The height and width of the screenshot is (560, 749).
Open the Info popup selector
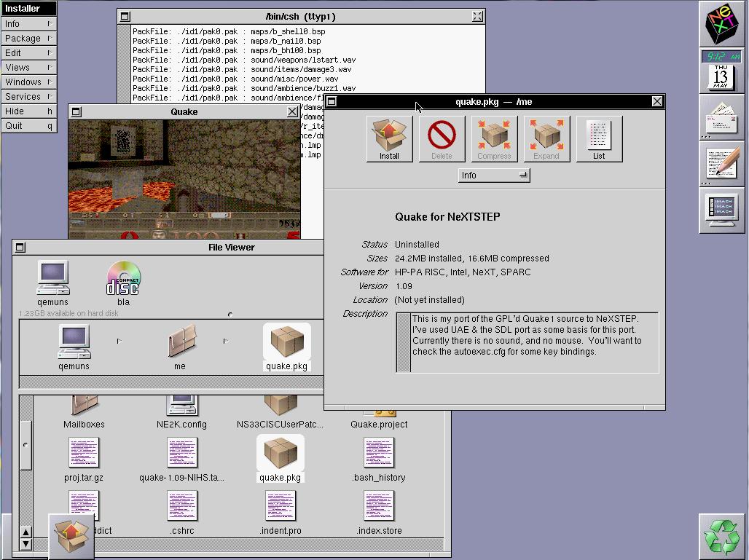click(494, 176)
